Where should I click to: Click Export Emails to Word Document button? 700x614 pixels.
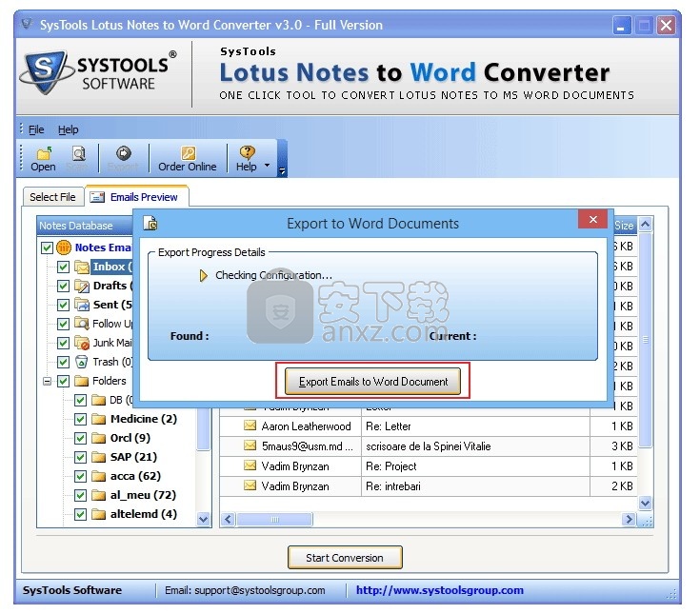tap(372, 382)
